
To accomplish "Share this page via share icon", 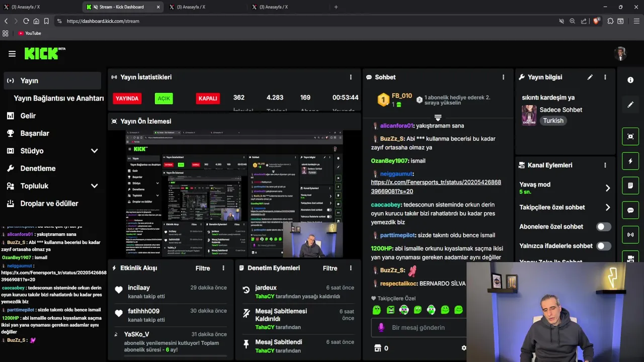I will pos(584,21).
